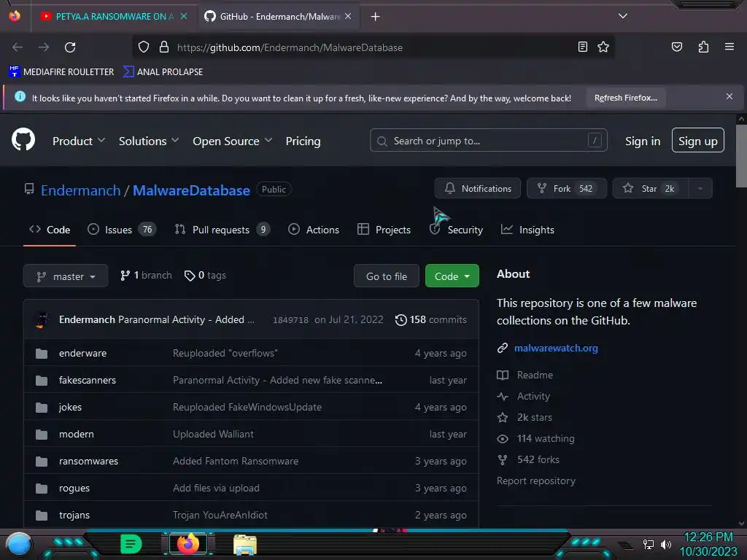Open the Pricing page

(303, 141)
